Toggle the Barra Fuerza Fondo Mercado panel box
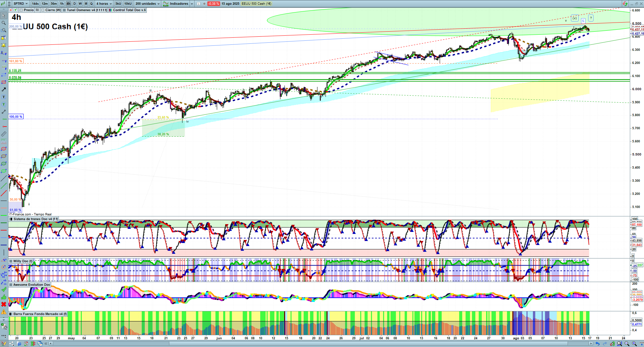644x347 pixels. click(11, 314)
